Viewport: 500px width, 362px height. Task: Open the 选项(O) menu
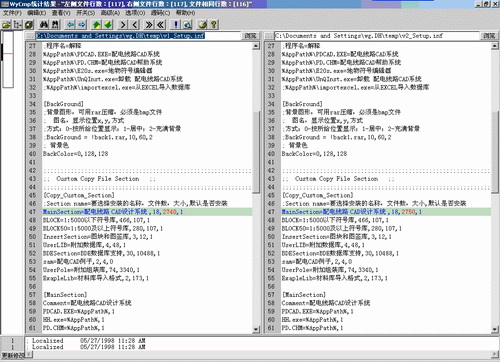point(135,13)
